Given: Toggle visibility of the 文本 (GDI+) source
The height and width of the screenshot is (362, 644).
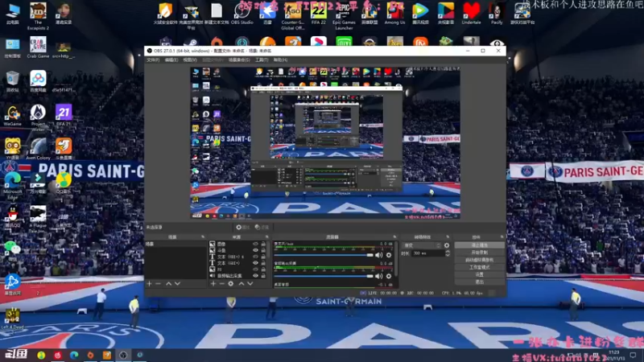Looking at the screenshot, I should 255,263.
